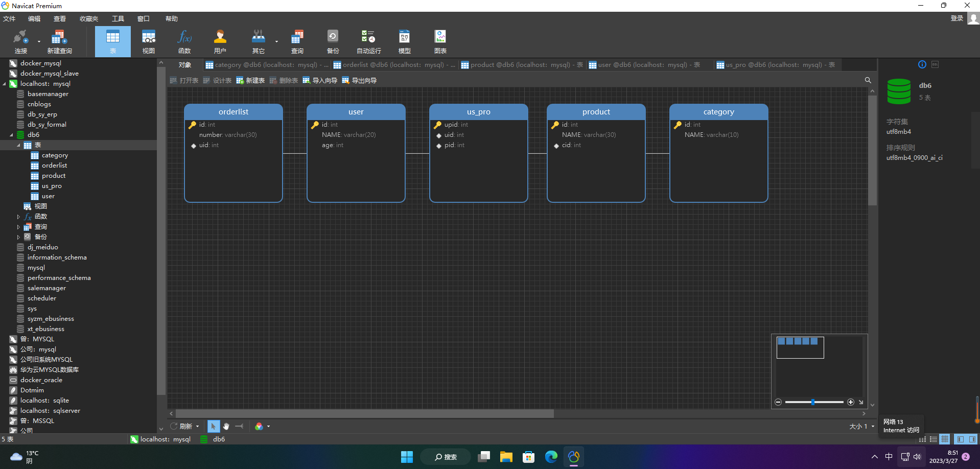The width and height of the screenshot is (980, 469).
Task: Open the Charts toolbar icon
Action: click(440, 41)
